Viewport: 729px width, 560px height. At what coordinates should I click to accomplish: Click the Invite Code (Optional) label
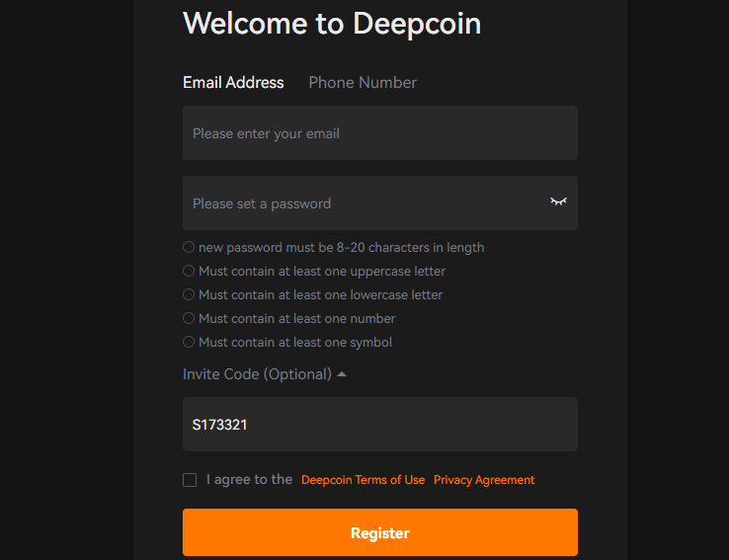pyautogui.click(x=257, y=374)
